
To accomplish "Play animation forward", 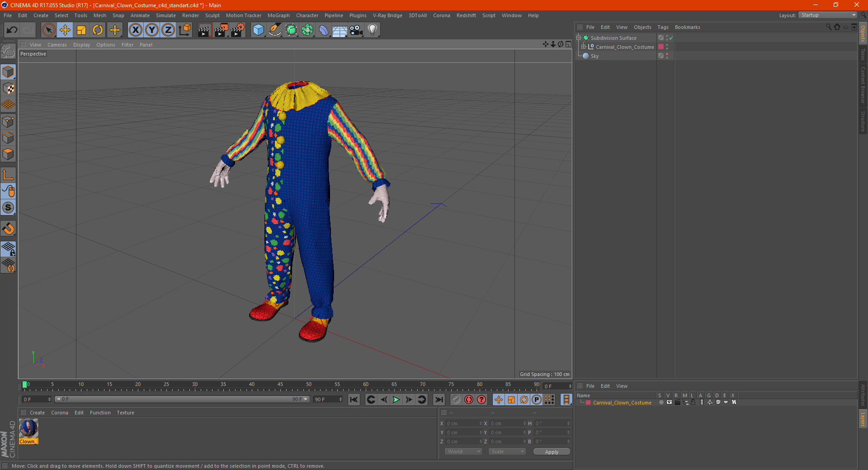I will click(396, 399).
